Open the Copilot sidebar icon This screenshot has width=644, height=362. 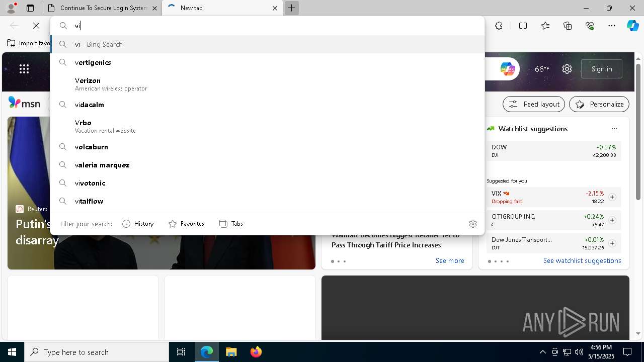pos(632,26)
